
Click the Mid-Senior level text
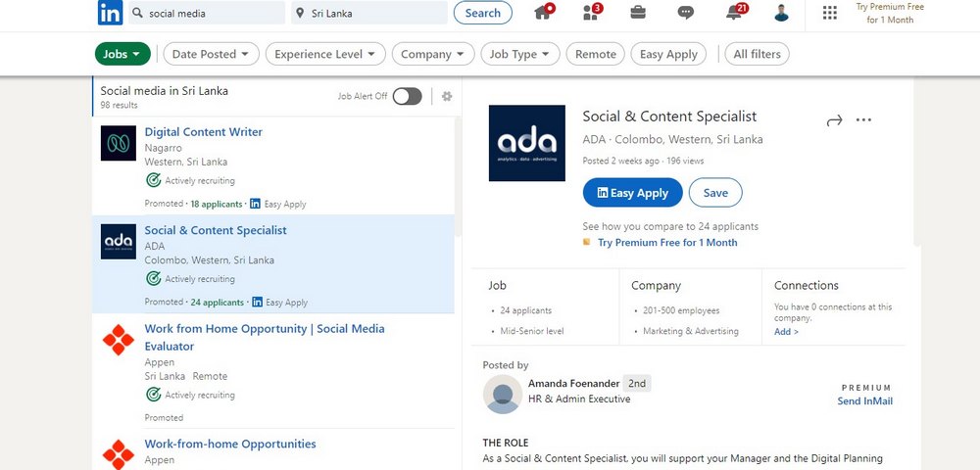(532, 331)
